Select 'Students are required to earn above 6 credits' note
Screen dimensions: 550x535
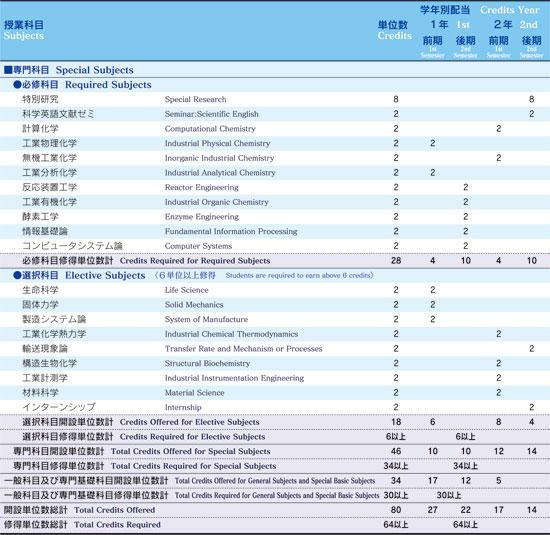(298, 275)
